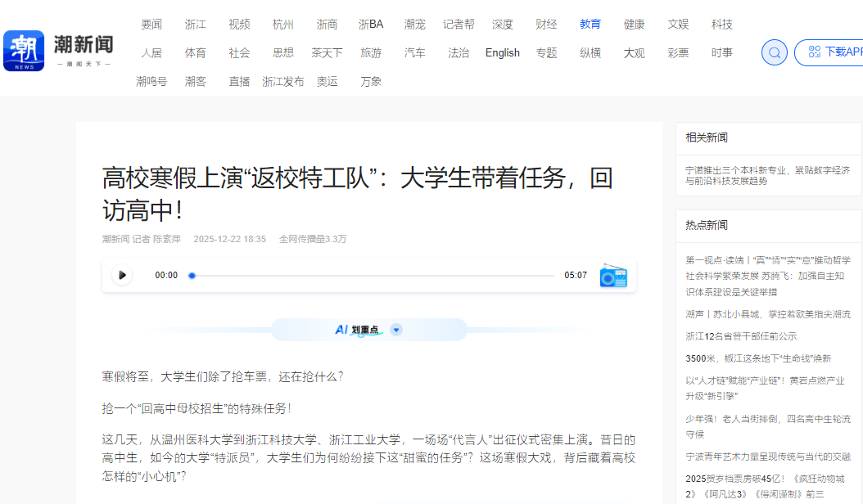Open the 教育 navigation tab

(x=590, y=25)
